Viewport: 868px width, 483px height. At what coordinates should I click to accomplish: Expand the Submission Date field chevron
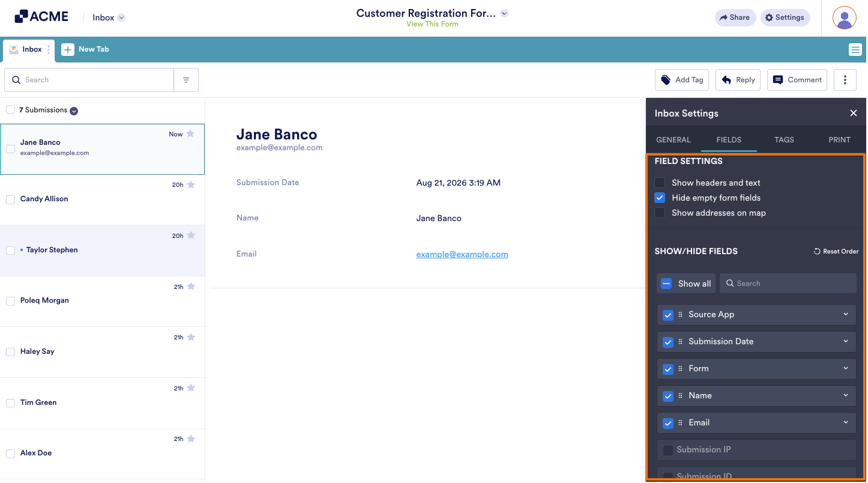pyautogui.click(x=846, y=341)
